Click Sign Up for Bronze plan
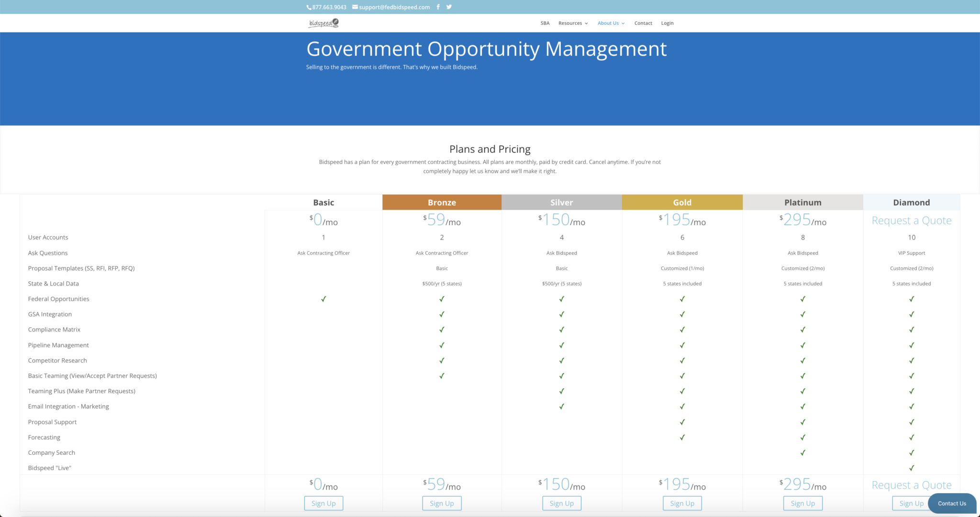 click(x=442, y=503)
